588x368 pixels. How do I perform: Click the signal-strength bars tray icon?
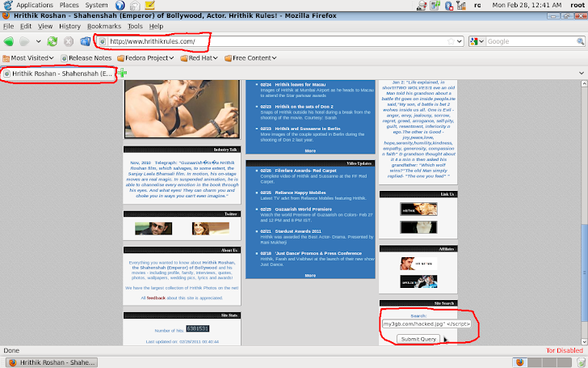[461, 5]
